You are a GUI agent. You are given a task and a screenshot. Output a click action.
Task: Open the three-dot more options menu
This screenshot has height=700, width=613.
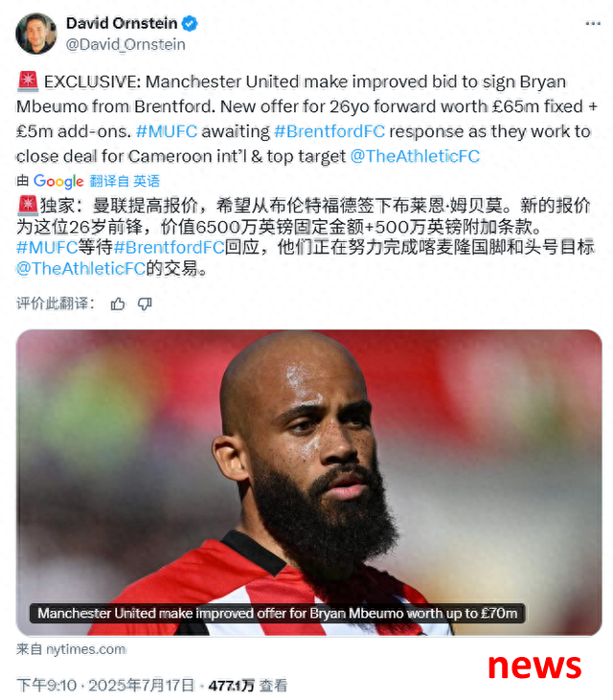(593, 23)
